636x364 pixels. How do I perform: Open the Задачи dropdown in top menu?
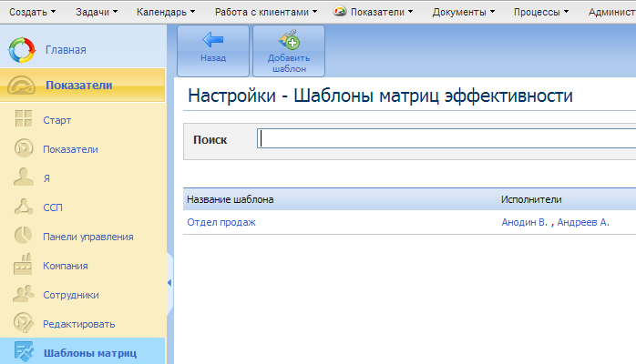(97, 12)
